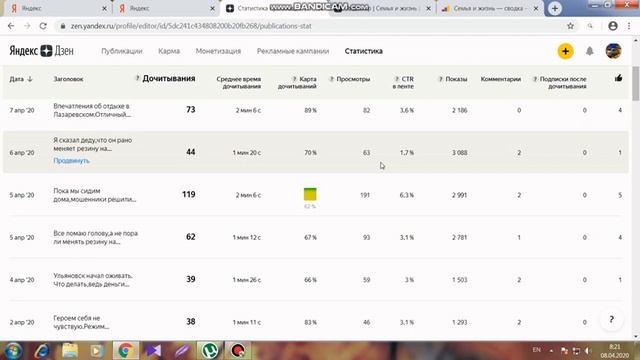640x360 pixels.
Task: Click the browser forward arrow
Action: 27,26
